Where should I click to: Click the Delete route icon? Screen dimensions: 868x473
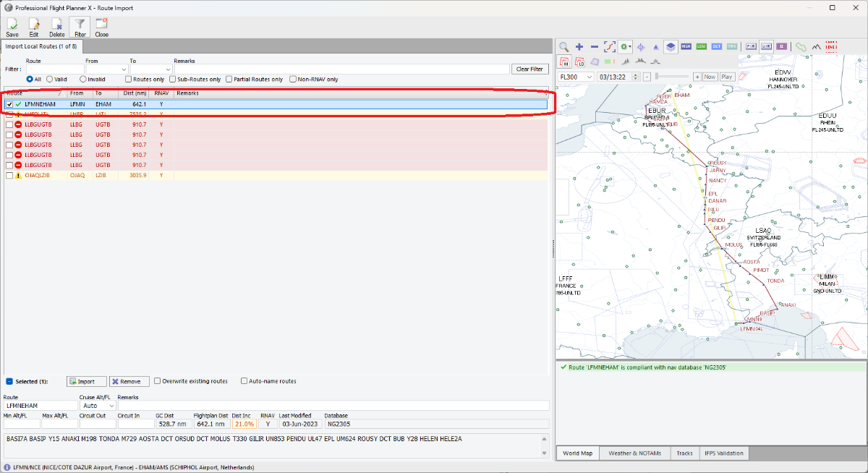[56, 27]
